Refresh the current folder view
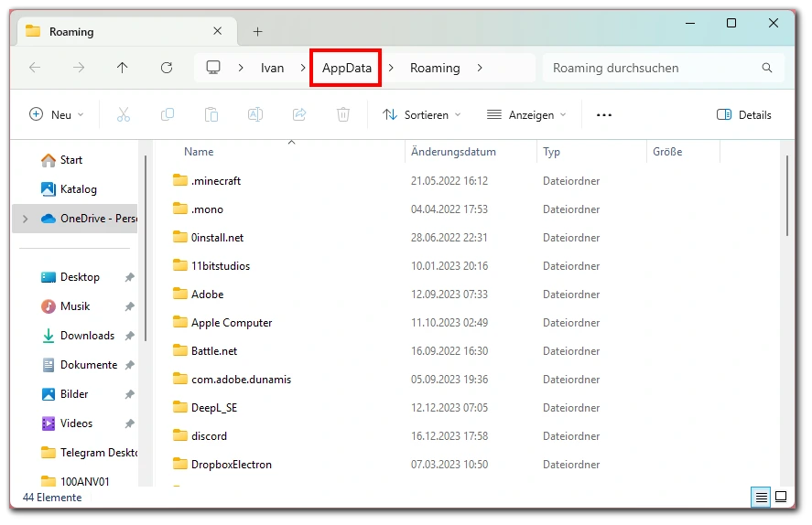 167,68
